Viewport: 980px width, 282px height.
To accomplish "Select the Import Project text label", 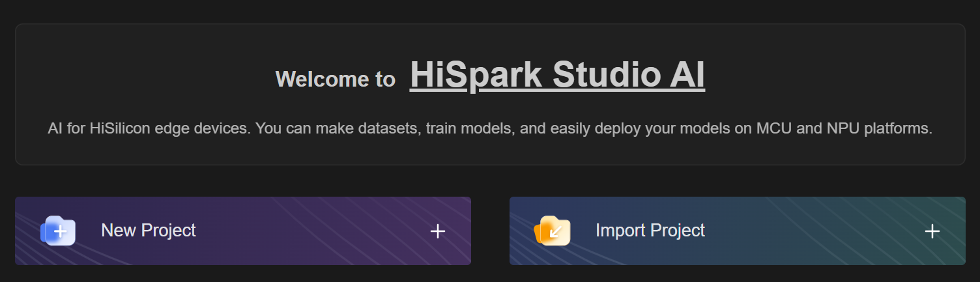I will (650, 231).
